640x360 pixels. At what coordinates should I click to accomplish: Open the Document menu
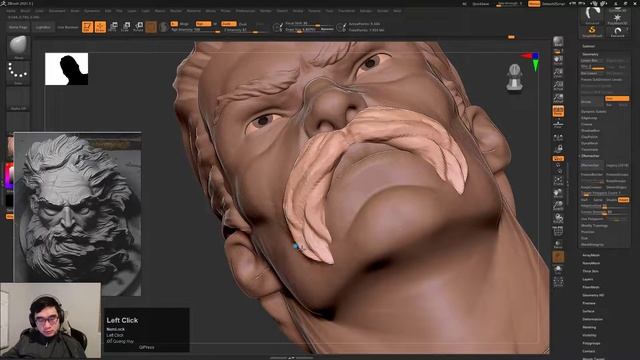click(57, 11)
